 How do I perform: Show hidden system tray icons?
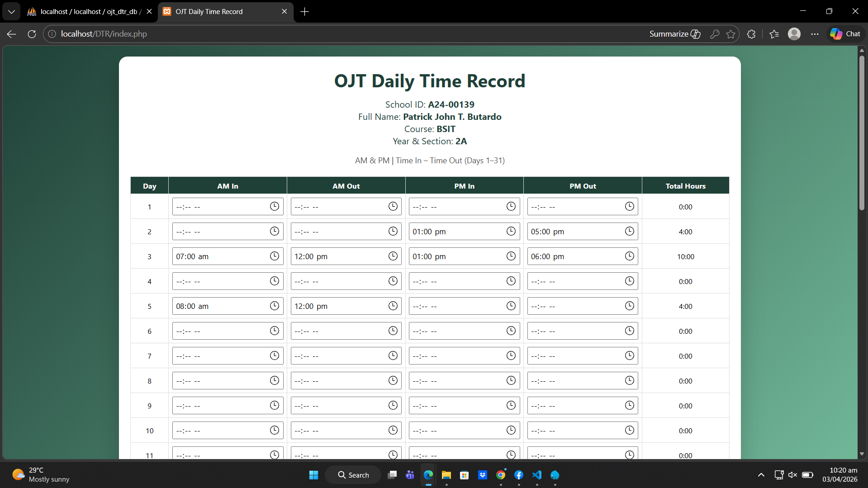coord(761,475)
